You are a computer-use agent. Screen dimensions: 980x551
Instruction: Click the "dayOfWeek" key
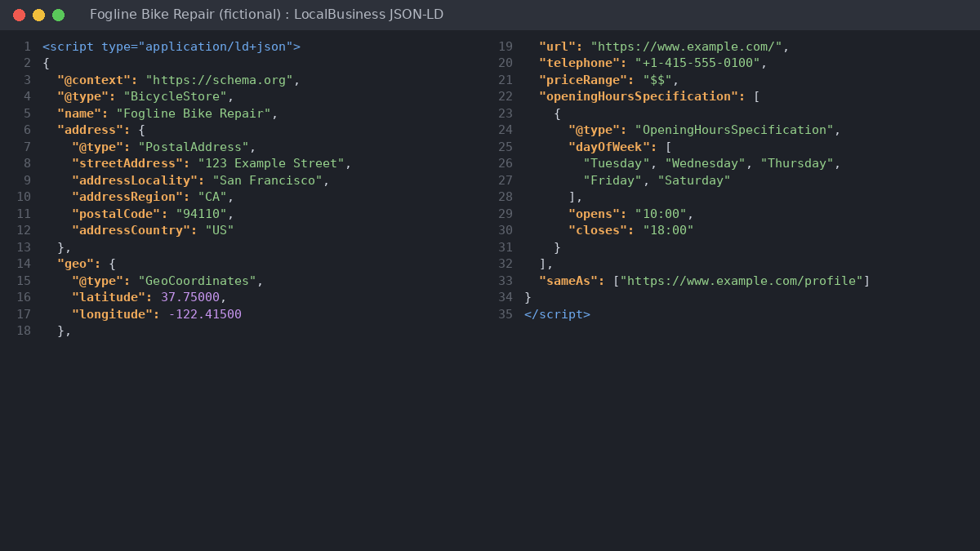click(612, 147)
